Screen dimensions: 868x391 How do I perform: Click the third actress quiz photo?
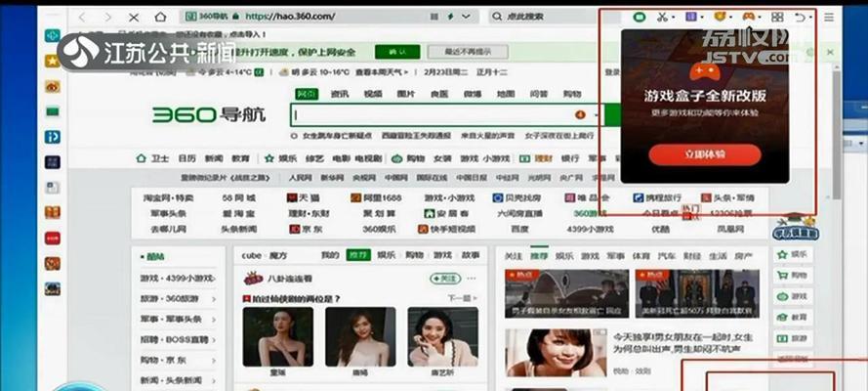click(443, 336)
